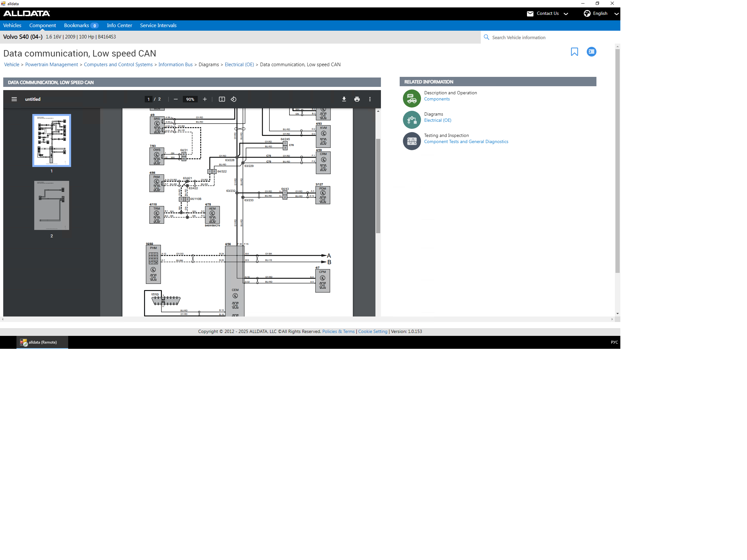Image resolution: width=747 pixels, height=560 pixels.
Task: Click the Description and Operation car icon
Action: [412, 99]
